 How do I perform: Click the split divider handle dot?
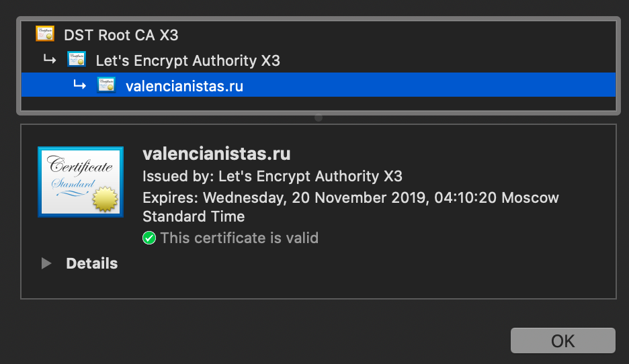click(x=319, y=118)
